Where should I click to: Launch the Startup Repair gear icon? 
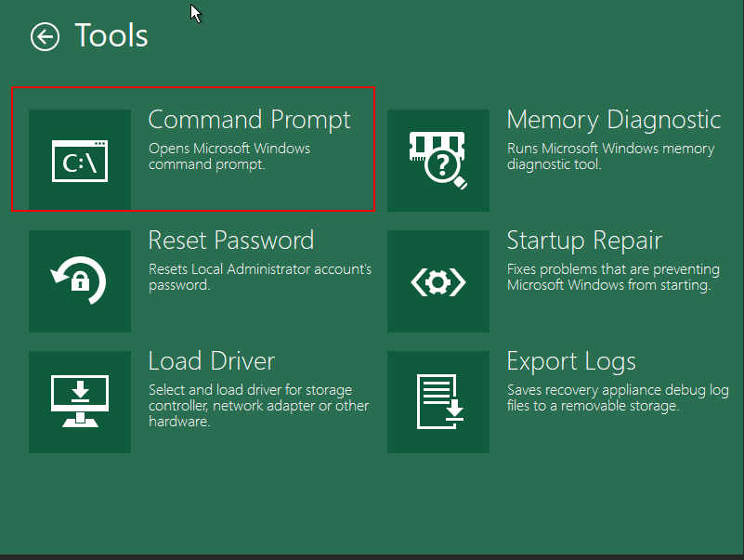pyautogui.click(x=438, y=281)
